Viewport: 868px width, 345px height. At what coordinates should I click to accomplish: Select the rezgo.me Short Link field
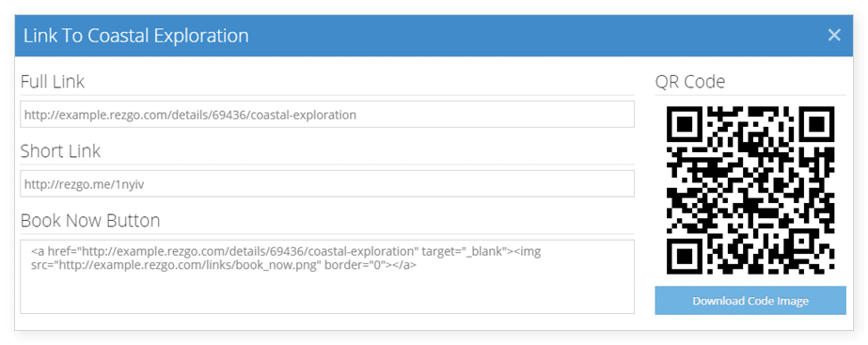point(327,184)
